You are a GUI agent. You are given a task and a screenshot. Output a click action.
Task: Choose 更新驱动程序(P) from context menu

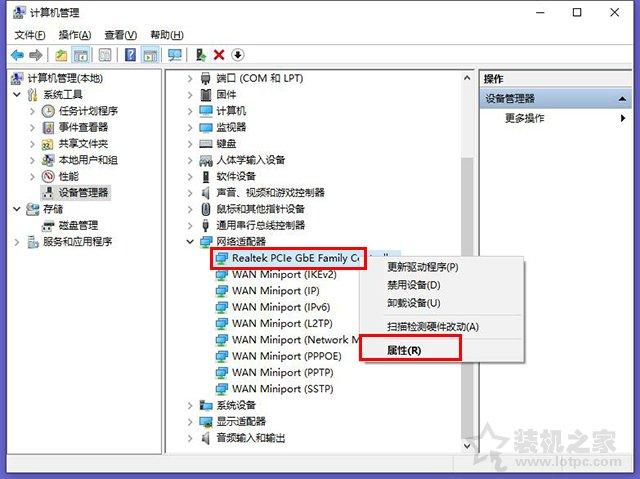click(x=442, y=267)
